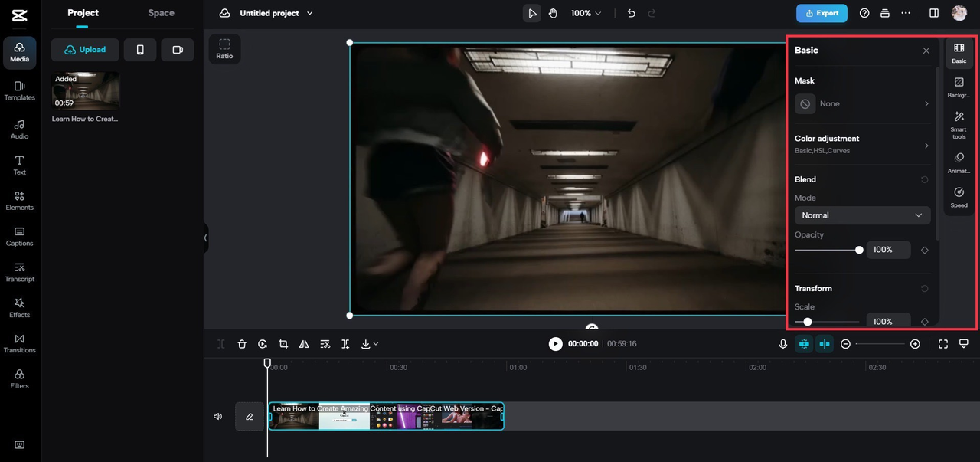Click the Scale slider handle
980x462 pixels.
(x=807, y=322)
